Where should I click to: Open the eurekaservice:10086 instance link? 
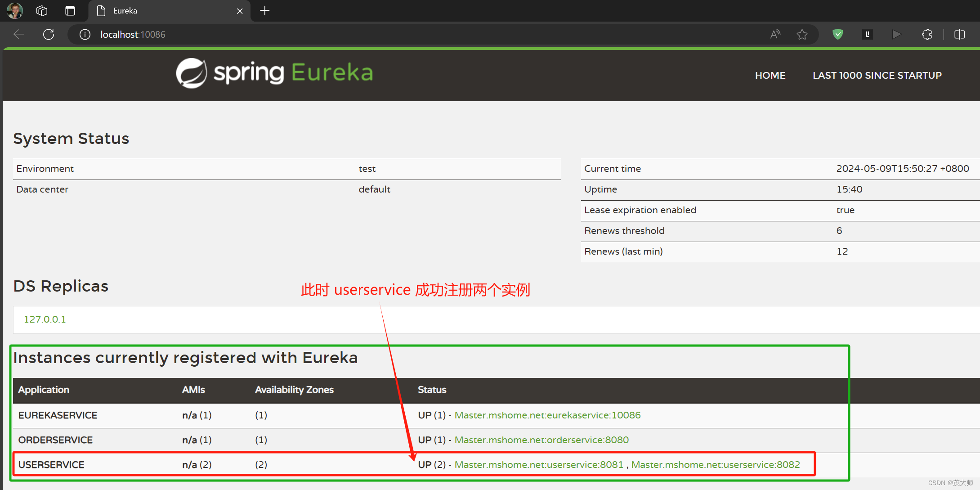point(547,415)
